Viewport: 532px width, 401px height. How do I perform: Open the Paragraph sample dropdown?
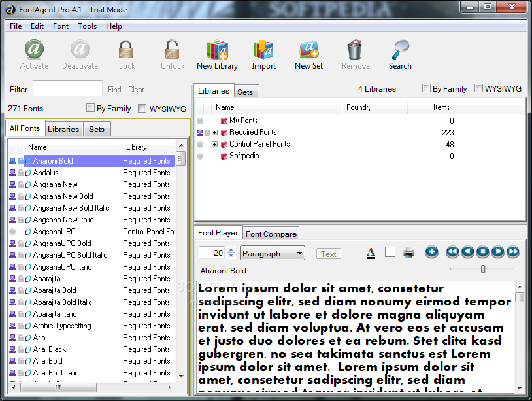(273, 253)
